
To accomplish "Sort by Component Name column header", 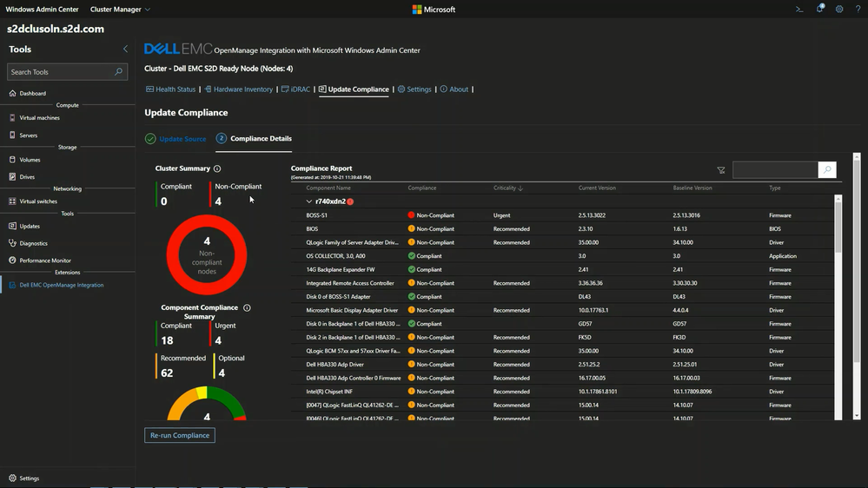I will click(328, 188).
